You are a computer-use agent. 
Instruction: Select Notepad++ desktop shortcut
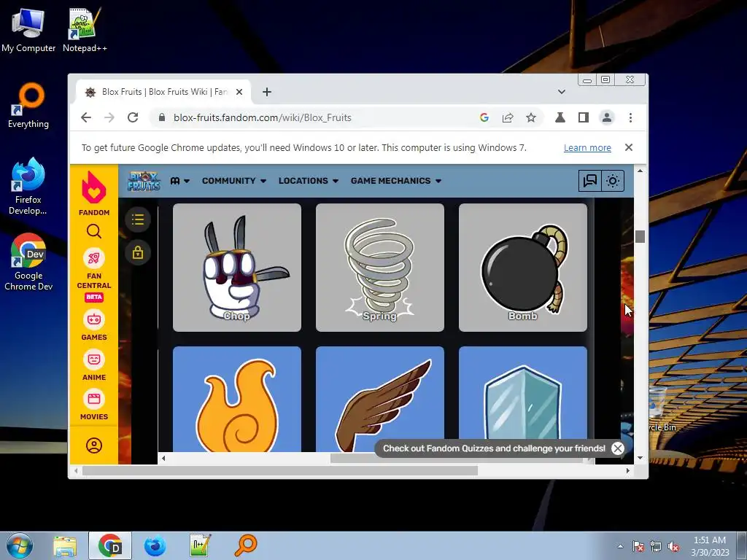(85, 29)
